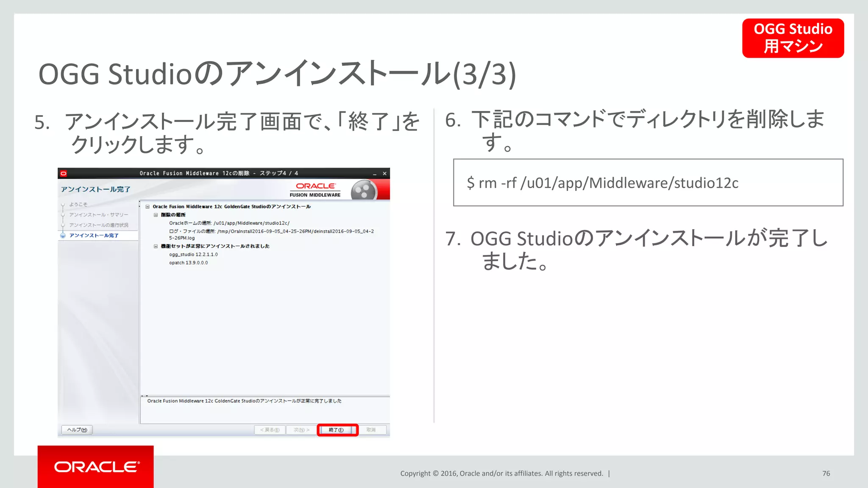Select the アンインストール・サマリー step
868x488 pixels.
(x=99, y=215)
